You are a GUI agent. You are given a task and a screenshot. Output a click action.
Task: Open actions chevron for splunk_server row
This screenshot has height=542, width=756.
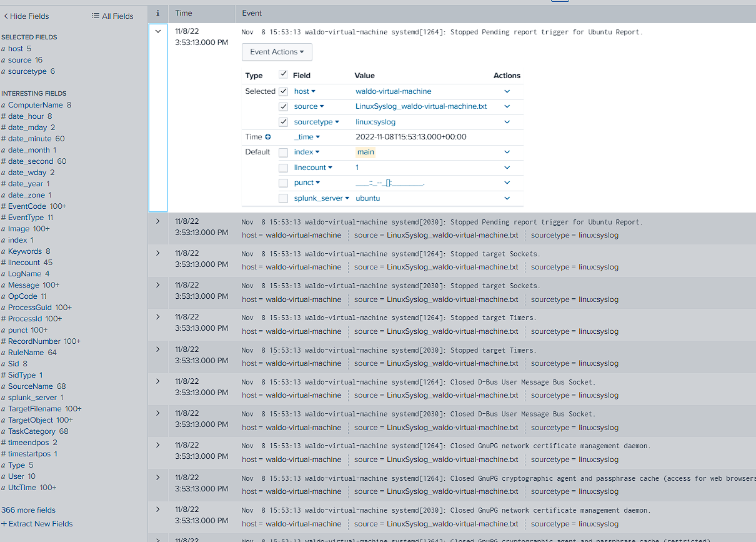pos(507,198)
